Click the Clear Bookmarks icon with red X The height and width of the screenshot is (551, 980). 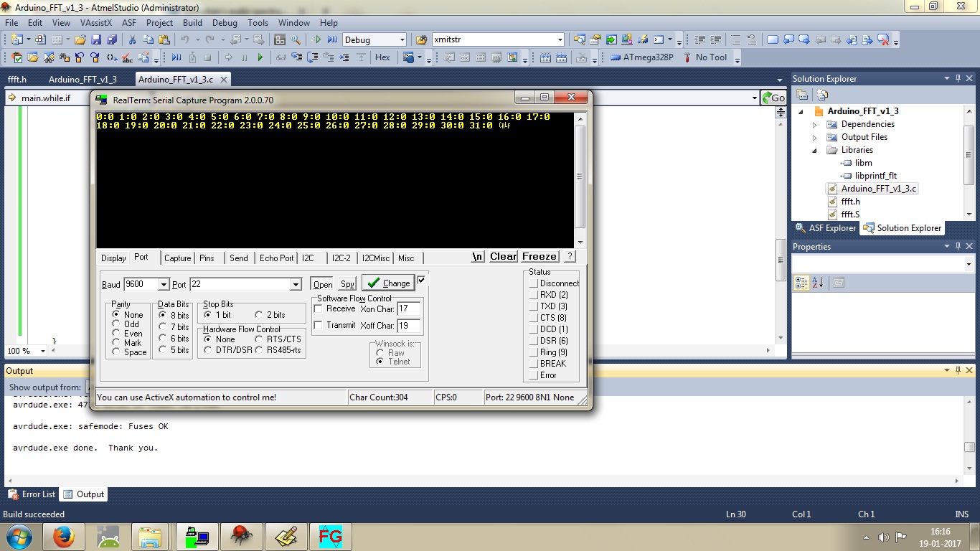pyautogui.click(x=883, y=39)
